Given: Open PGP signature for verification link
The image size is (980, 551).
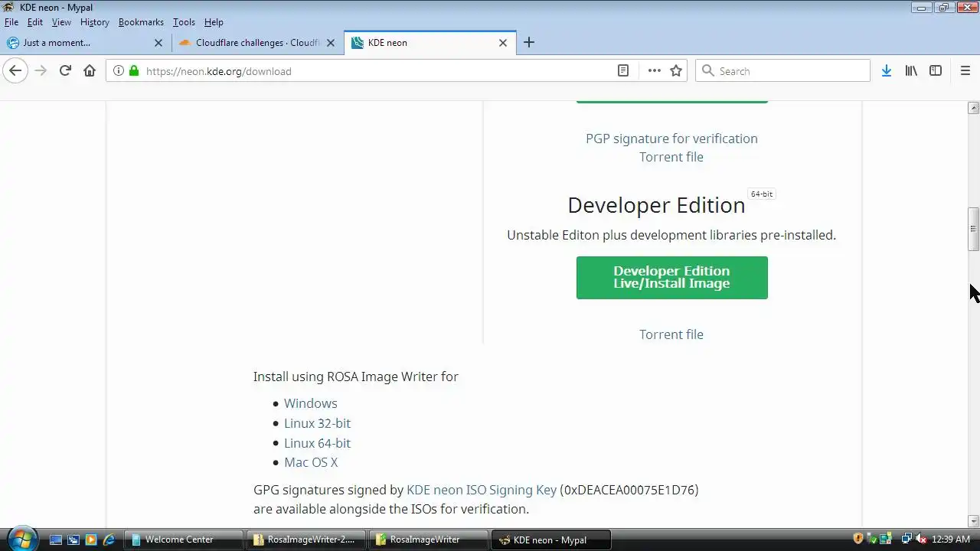Looking at the screenshot, I should tap(671, 139).
